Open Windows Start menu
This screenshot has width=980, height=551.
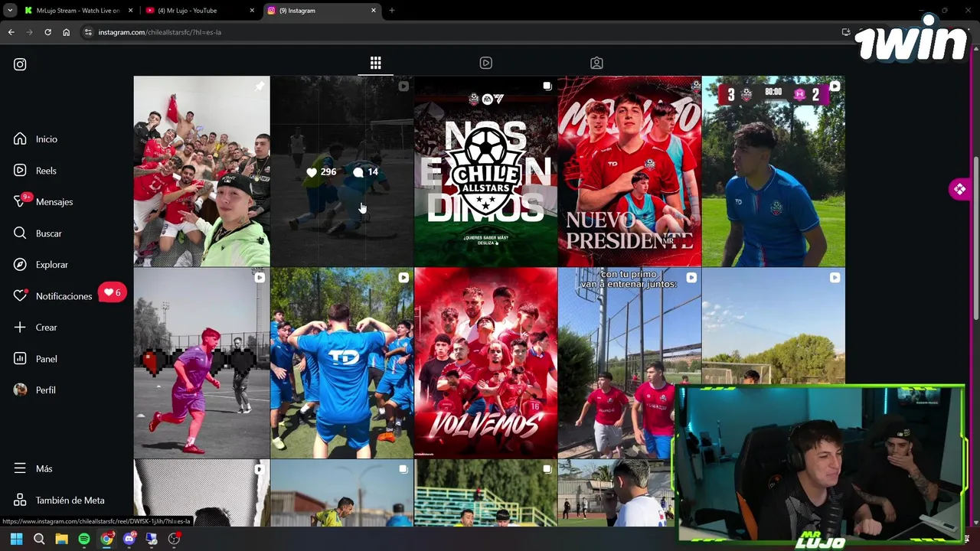(x=16, y=539)
